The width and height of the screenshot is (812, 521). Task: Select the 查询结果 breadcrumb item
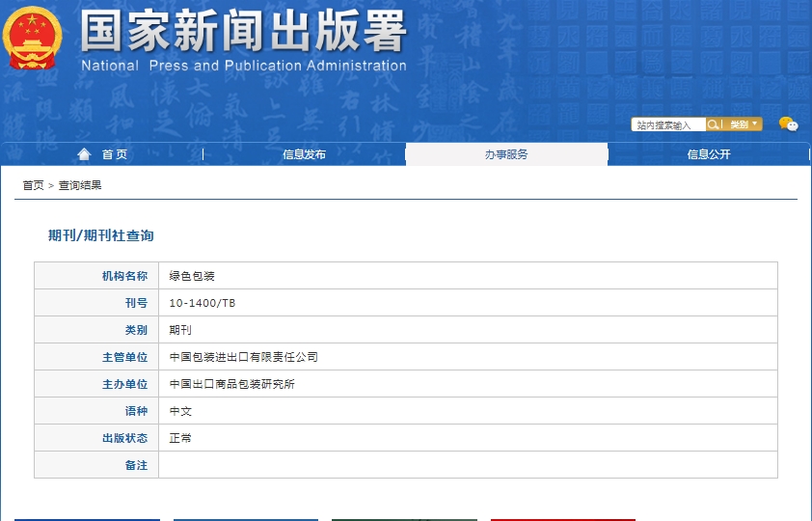[80, 185]
